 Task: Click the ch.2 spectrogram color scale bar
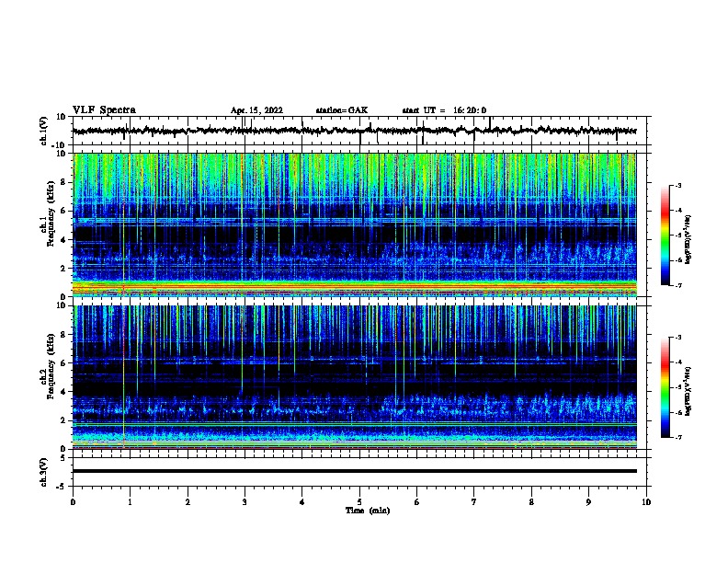pyautogui.click(x=665, y=387)
